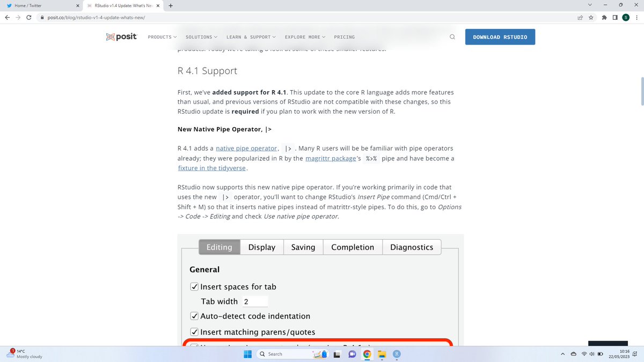
Task: Toggle Insert matching parens/quotes checkbox
Action: click(195, 332)
